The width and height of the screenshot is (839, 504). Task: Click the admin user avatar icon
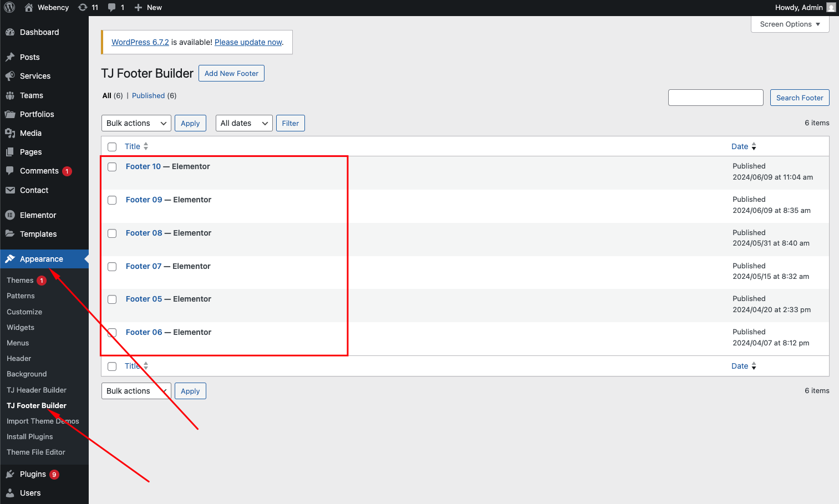[x=831, y=7]
